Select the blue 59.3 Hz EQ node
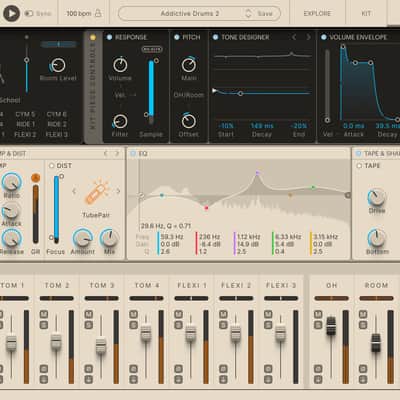This screenshot has width=400, height=400. point(162,195)
